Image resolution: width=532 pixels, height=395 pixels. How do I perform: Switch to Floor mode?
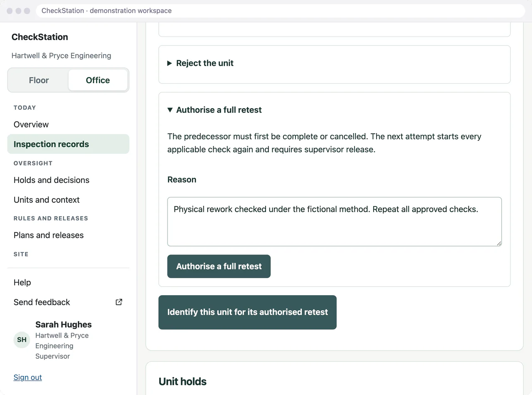pyautogui.click(x=39, y=80)
